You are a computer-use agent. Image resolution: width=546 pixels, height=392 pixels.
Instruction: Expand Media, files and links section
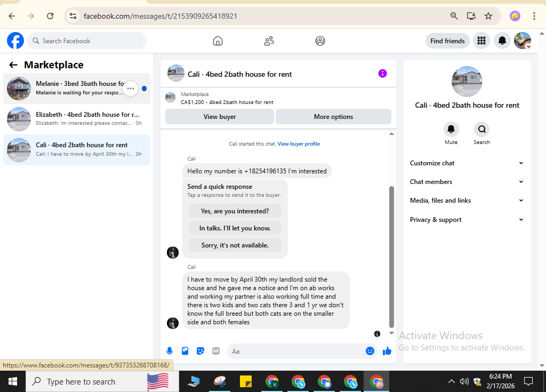(467, 201)
